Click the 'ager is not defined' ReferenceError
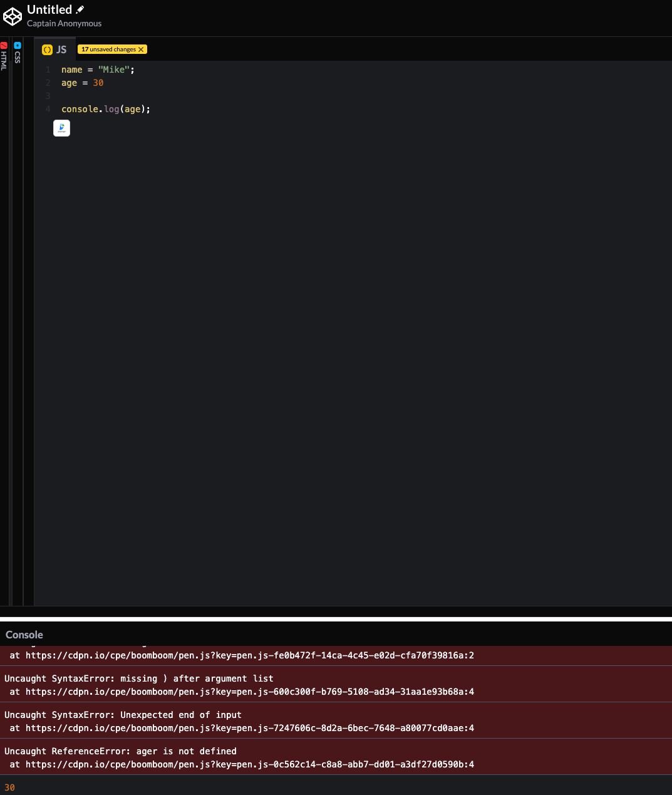672x795 pixels. coord(120,751)
